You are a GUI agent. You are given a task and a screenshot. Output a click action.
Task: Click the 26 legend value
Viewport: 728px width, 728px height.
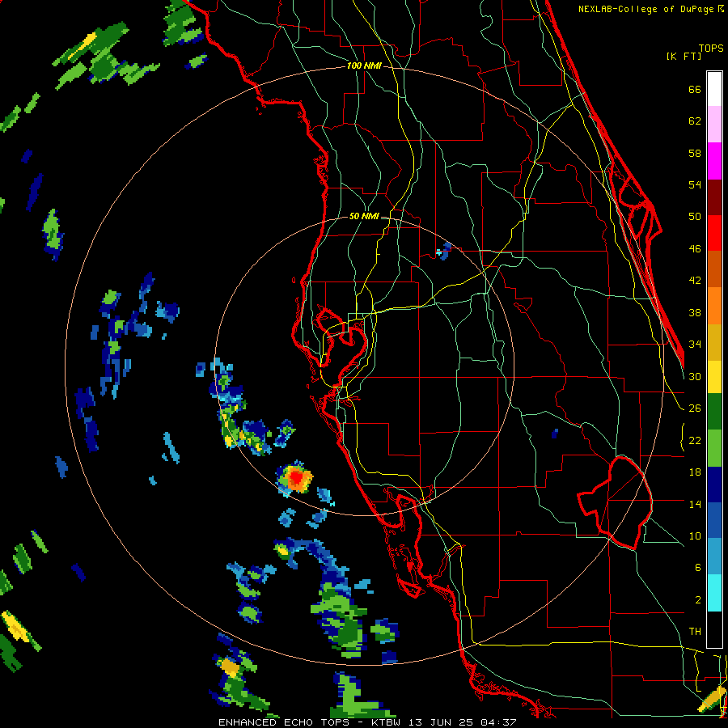pos(695,408)
